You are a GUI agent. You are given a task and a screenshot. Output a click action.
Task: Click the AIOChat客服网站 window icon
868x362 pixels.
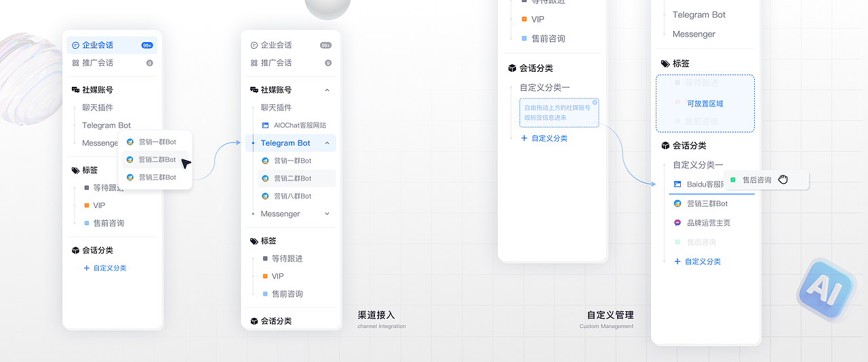(x=266, y=125)
